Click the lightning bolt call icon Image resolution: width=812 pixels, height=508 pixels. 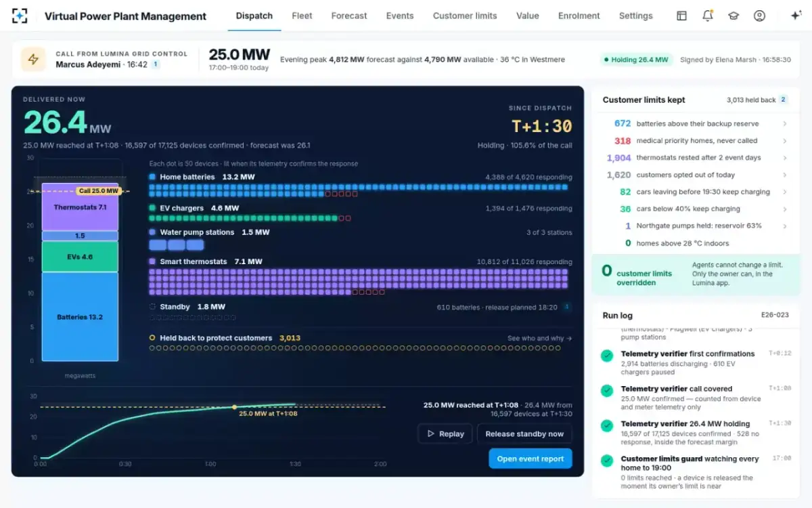[x=33, y=59]
